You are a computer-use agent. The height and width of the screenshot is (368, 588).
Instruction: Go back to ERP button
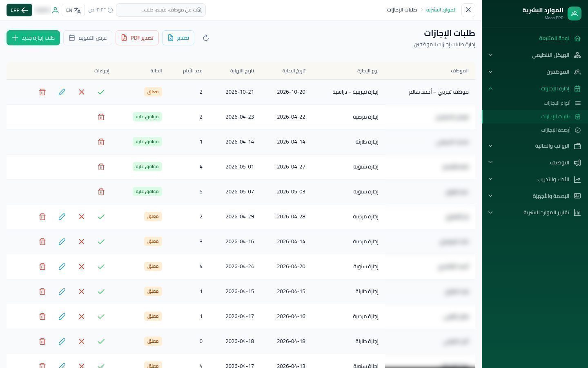coord(19,10)
